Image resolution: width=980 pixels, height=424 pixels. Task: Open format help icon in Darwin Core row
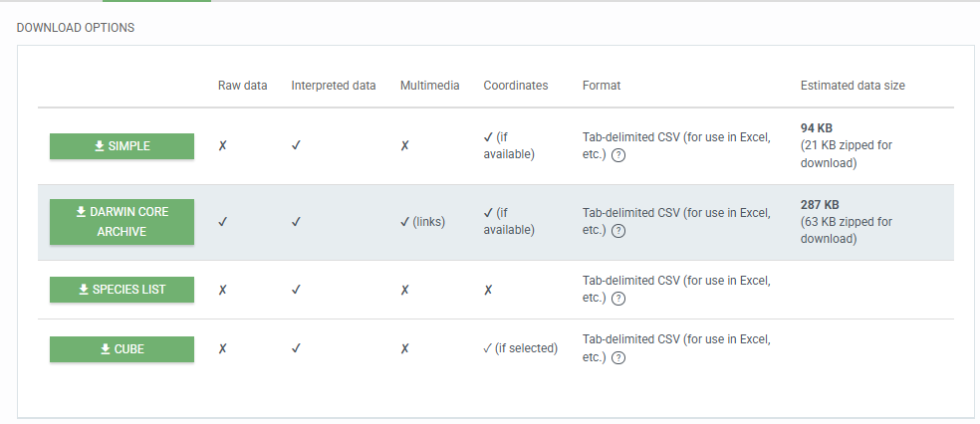click(618, 231)
